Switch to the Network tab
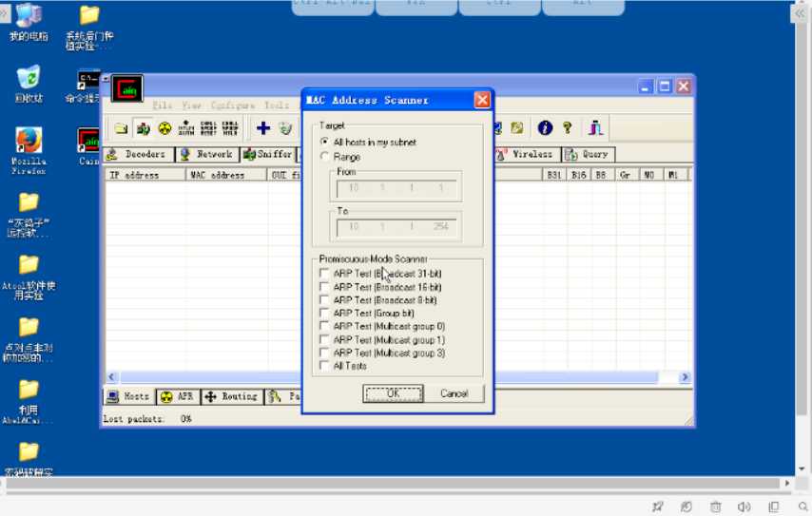Screen dimensions: 812x516 tap(207, 154)
